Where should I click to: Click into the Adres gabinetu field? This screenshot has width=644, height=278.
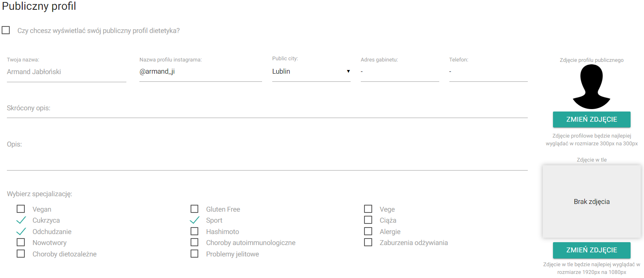coord(399,72)
